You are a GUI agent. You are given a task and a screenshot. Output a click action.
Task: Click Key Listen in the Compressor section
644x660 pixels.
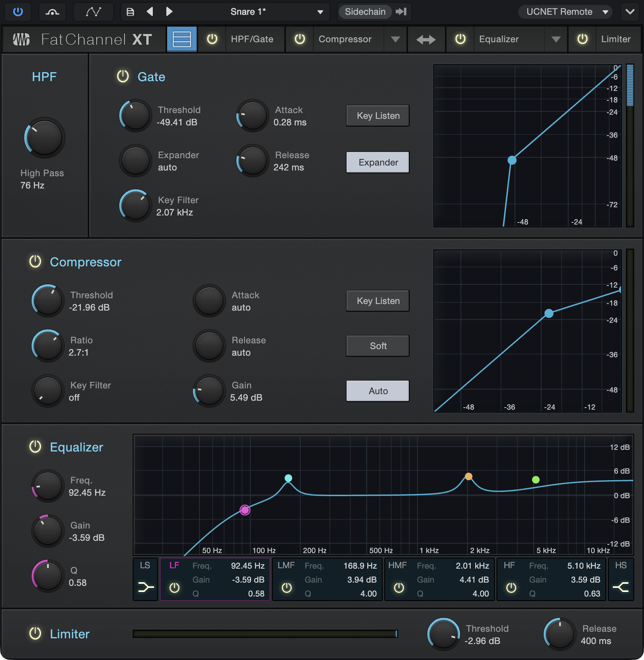coord(378,301)
